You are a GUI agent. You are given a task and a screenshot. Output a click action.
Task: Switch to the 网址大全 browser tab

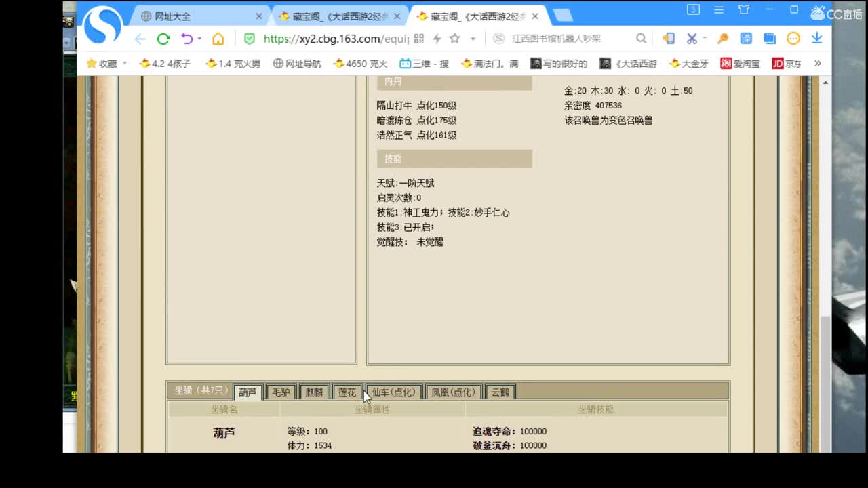coord(200,16)
